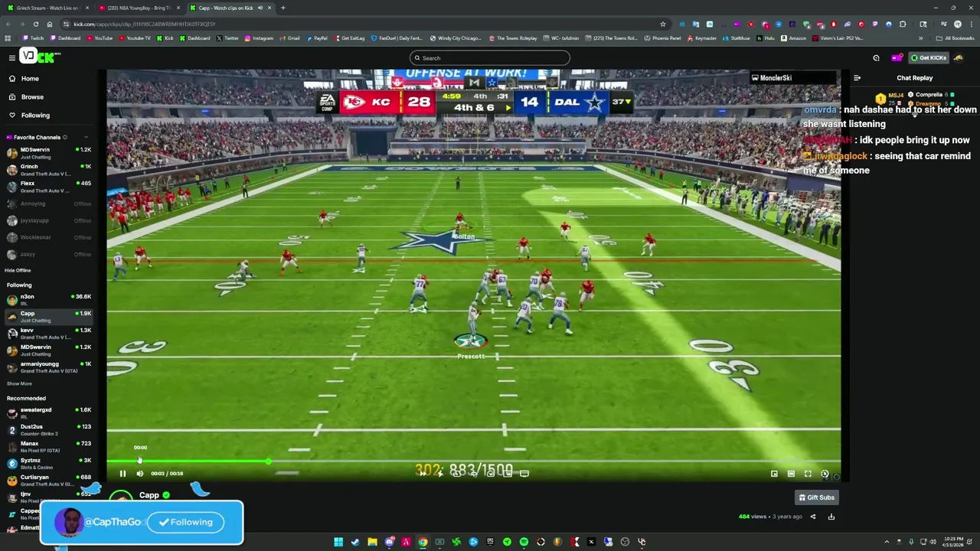This screenshot has width=980, height=551.
Task: Open the Chrome profile avatar
Action: point(957,24)
